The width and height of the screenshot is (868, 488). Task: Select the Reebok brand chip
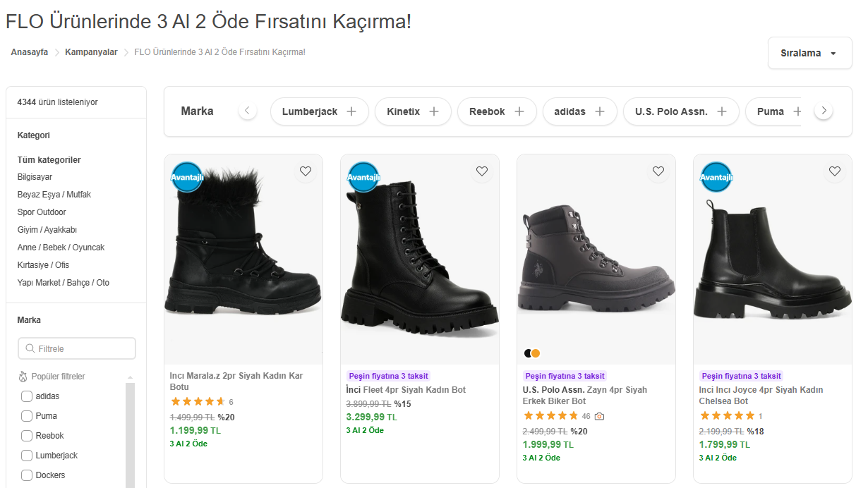pos(497,111)
